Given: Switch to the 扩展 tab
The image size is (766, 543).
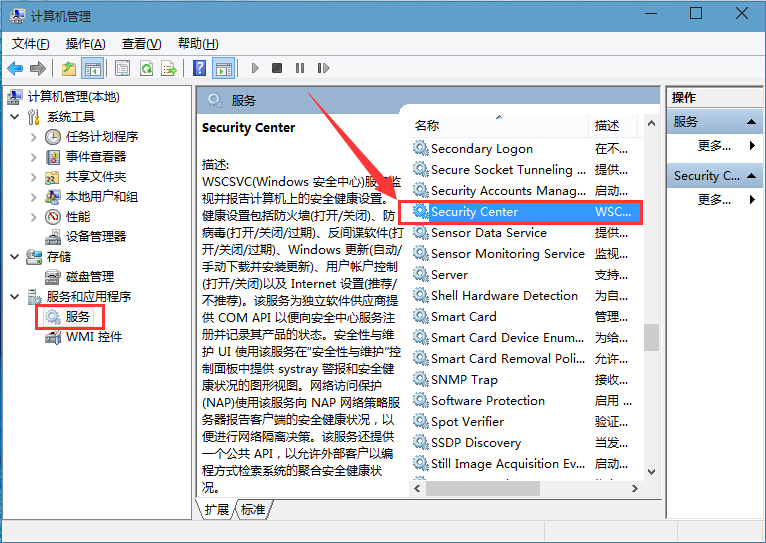Looking at the screenshot, I should [216, 509].
